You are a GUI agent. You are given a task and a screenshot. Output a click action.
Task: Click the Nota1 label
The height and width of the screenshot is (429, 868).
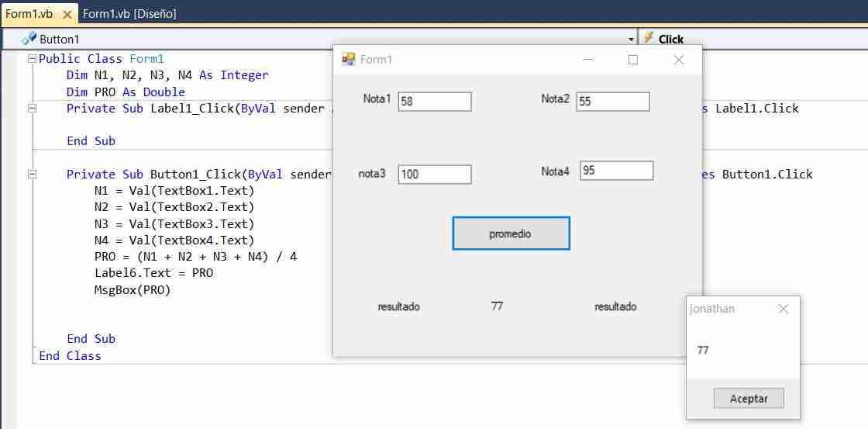(x=377, y=99)
